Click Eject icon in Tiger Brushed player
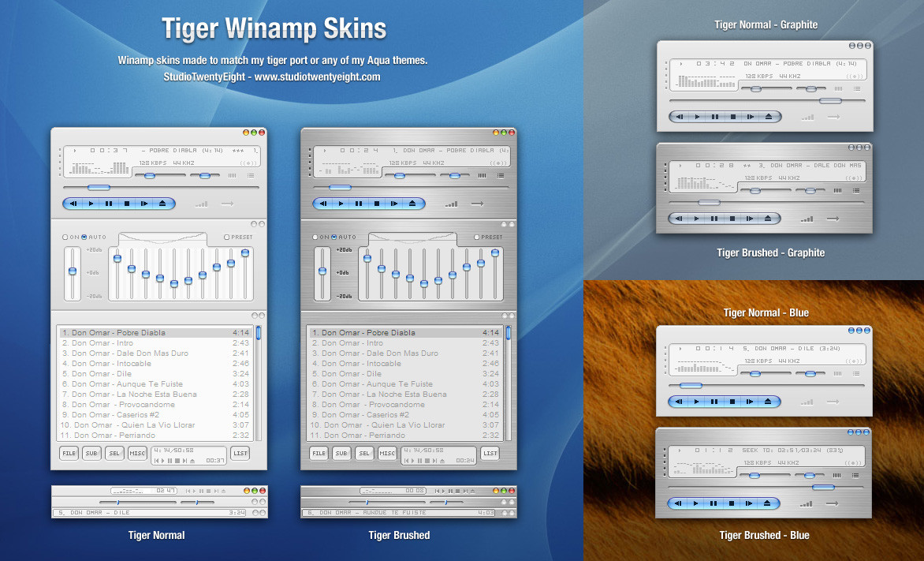924x561 pixels. click(412, 204)
